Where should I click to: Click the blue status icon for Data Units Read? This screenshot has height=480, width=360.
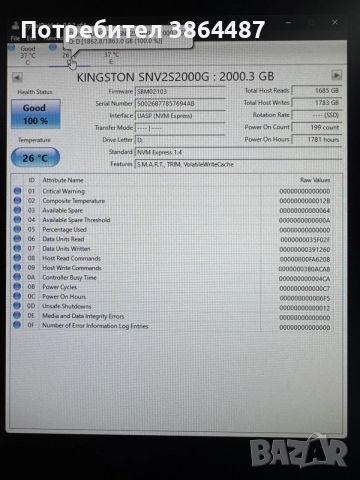[x=17, y=239]
